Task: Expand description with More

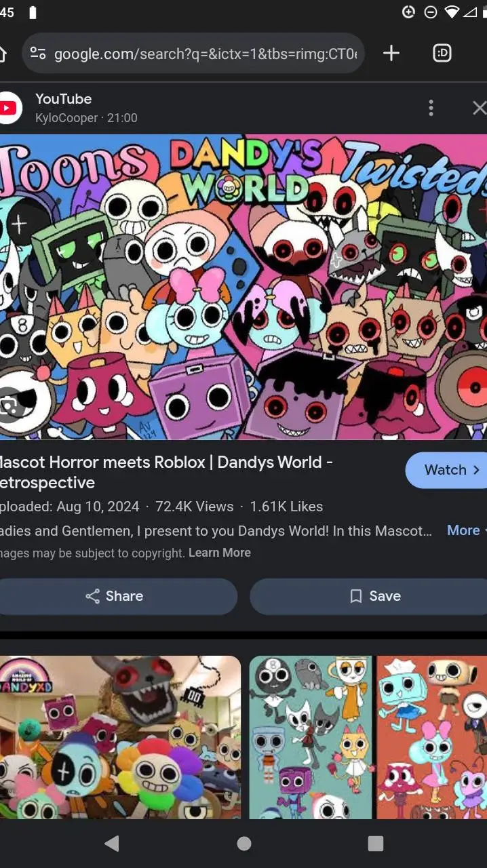Action: click(x=464, y=530)
